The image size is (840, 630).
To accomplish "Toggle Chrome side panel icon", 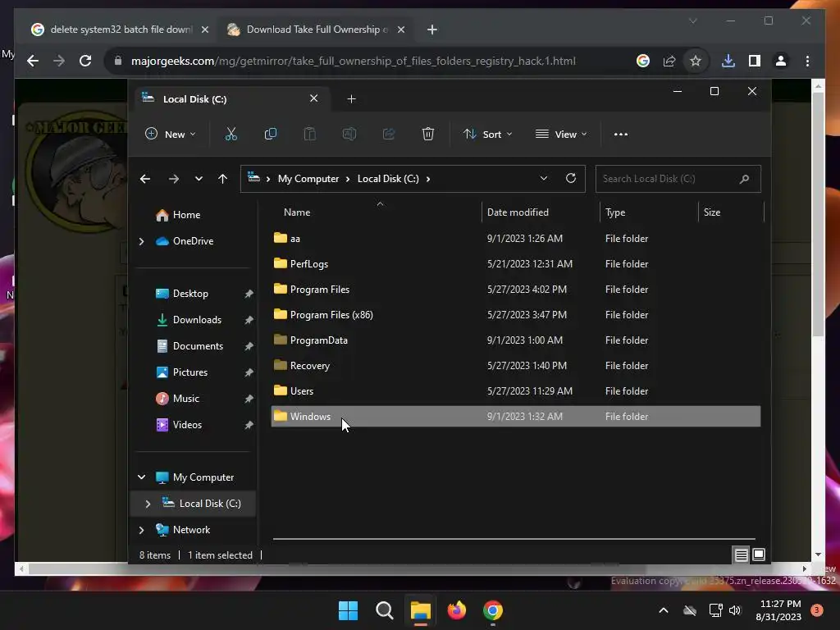I will point(755,61).
